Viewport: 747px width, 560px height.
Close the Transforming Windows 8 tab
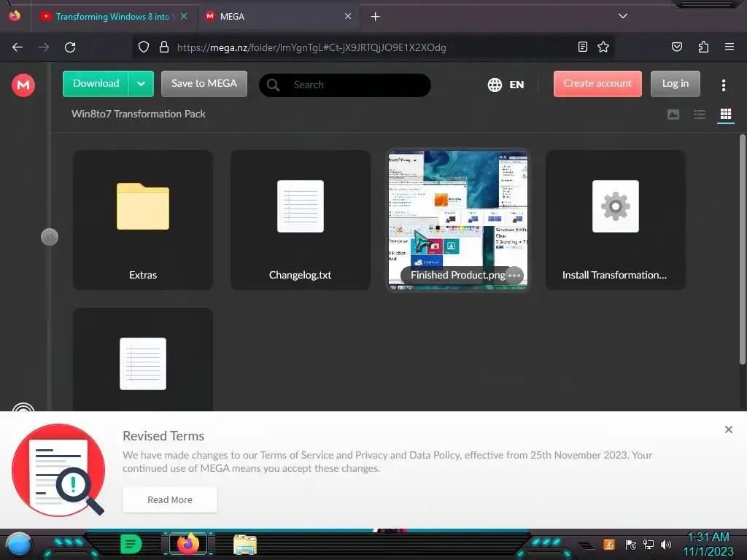[184, 17]
